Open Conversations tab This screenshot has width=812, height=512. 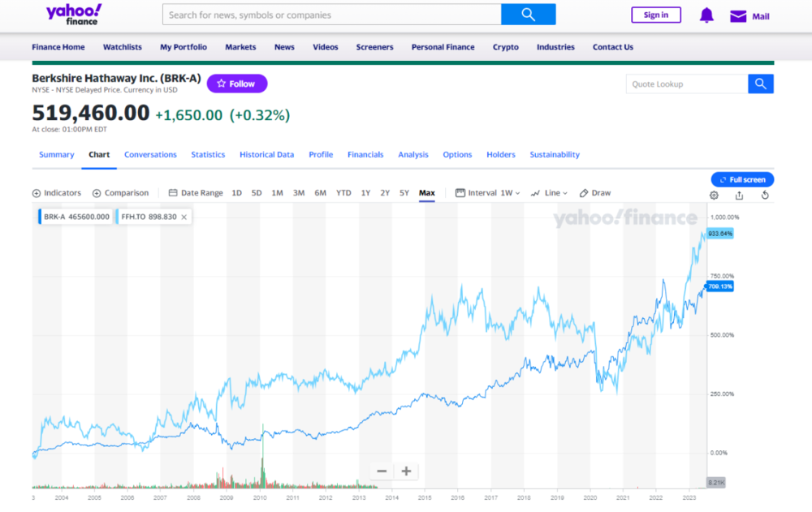(x=150, y=154)
